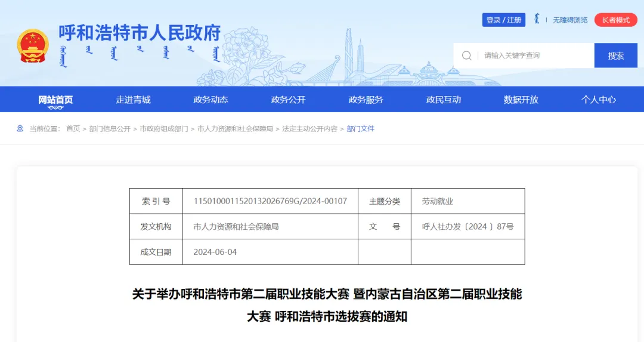Expand the 政务服务 navigation item
This screenshot has width=644, height=342.
pos(366,100)
